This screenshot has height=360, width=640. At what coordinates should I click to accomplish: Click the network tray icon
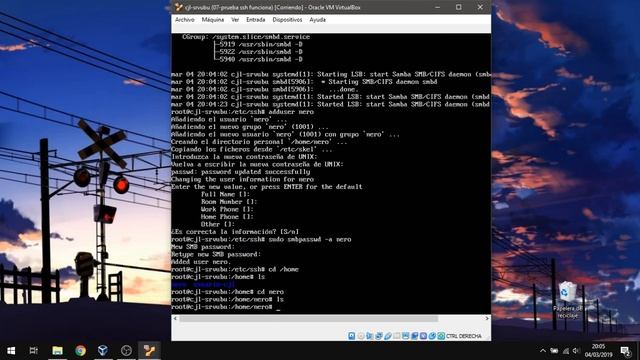565,351
